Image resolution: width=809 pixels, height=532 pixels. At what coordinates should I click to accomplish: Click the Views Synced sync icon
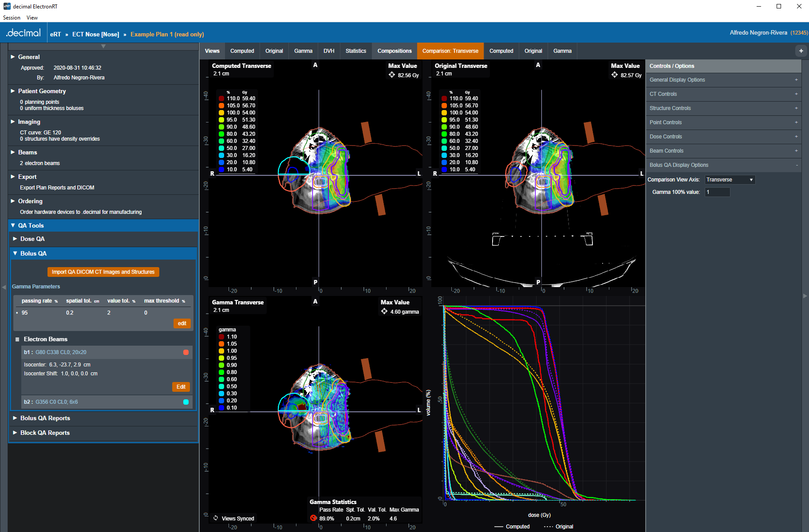click(216, 518)
